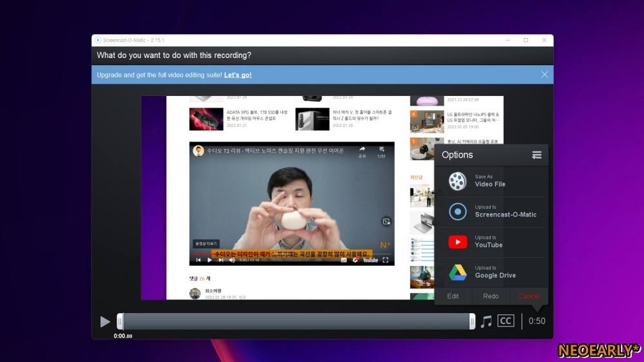Click the right trim handle on timeline
Viewport: 644px width, 362px height.
point(472,321)
